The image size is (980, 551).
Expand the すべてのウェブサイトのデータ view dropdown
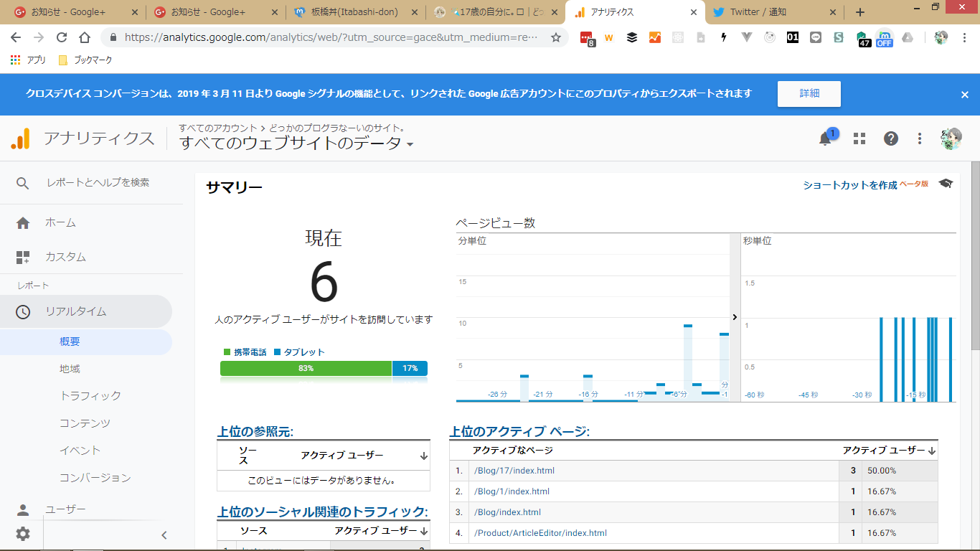pyautogui.click(x=410, y=144)
